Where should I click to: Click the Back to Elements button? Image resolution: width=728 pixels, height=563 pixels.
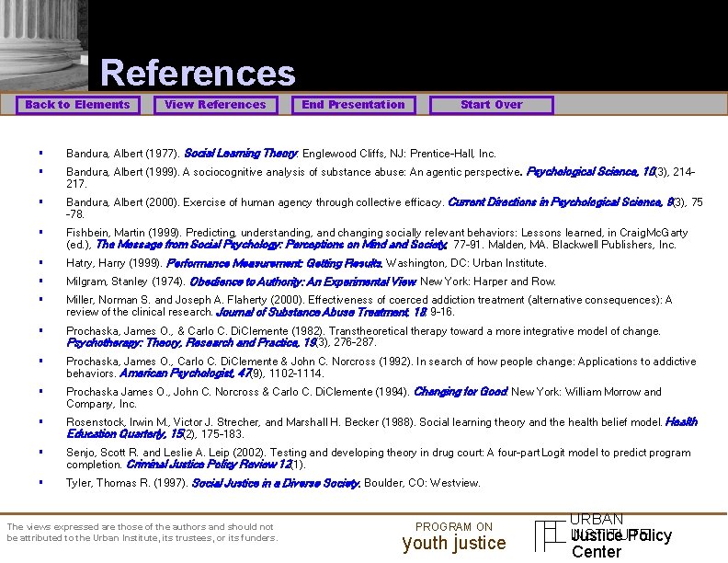click(77, 105)
